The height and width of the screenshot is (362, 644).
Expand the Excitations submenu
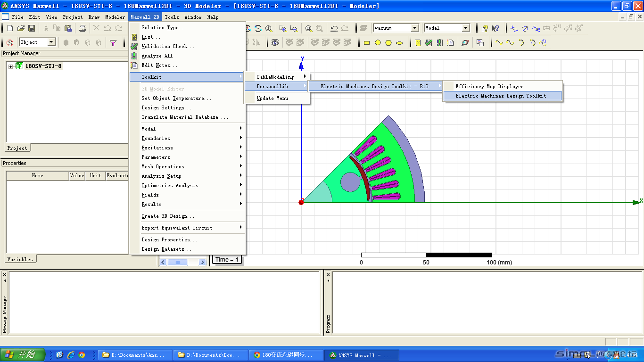pos(188,148)
